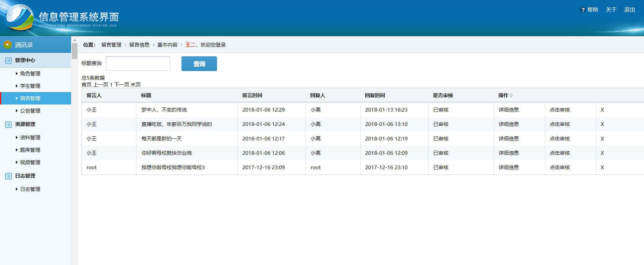Click the 资源管理 list icon
The width and height of the screenshot is (644, 265).
click(8, 125)
